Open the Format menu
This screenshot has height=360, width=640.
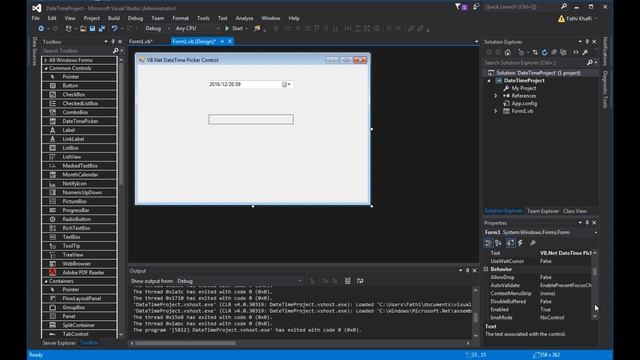[180, 18]
